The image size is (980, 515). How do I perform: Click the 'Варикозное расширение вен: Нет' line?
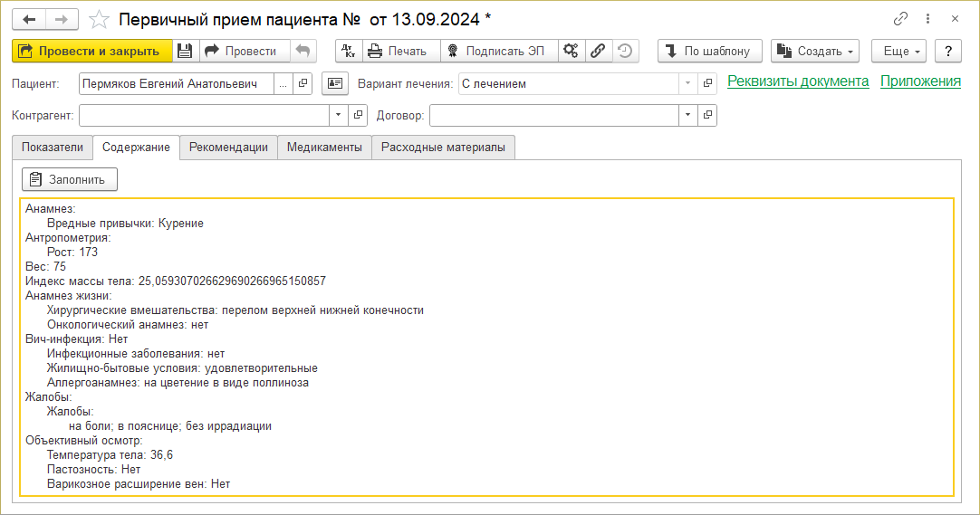pyautogui.click(x=139, y=484)
